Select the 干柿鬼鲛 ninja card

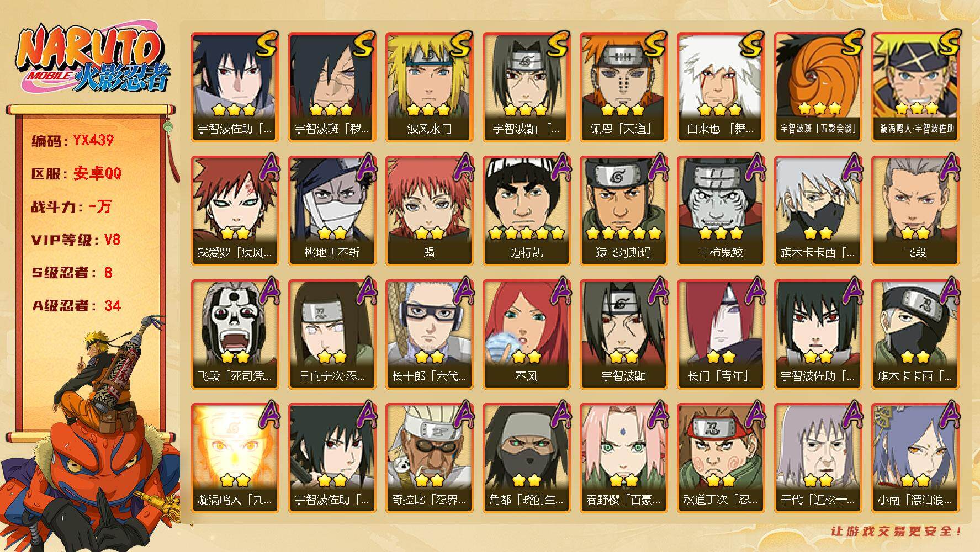coord(721,210)
